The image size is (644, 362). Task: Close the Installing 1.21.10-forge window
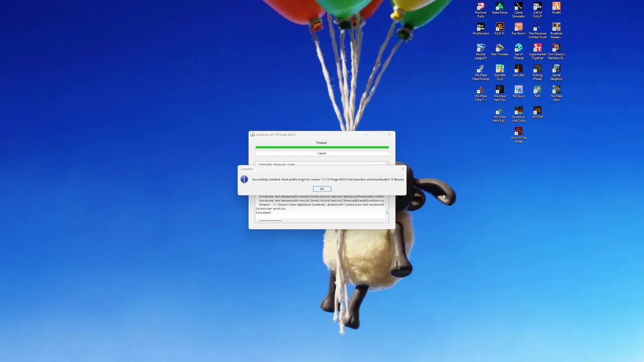pyautogui.click(x=389, y=134)
